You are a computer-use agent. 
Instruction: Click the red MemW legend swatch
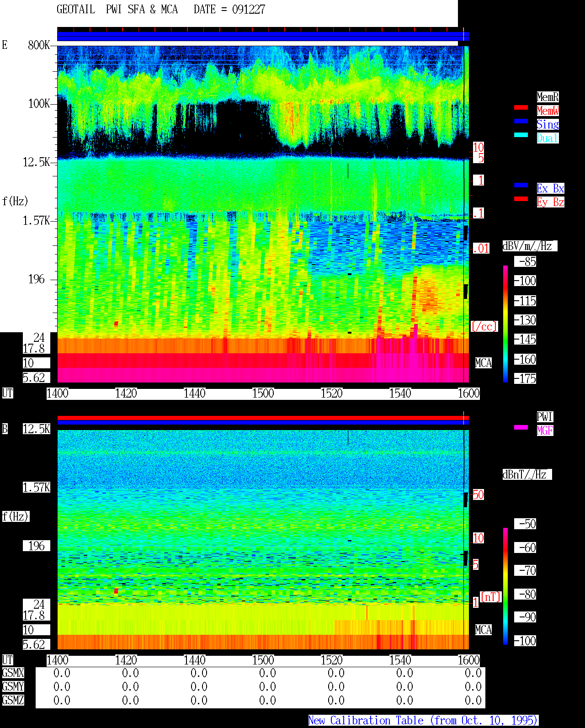(521, 107)
